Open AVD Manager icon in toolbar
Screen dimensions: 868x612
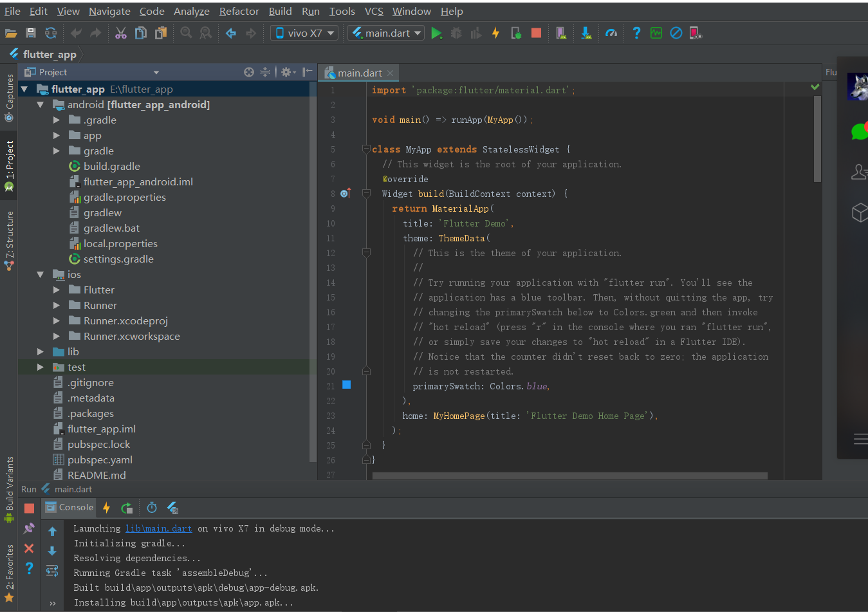coord(561,33)
